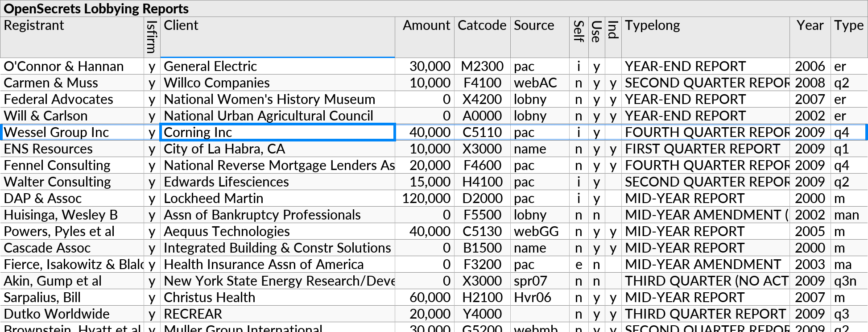Click the RECREAR client cell

[x=277, y=314]
